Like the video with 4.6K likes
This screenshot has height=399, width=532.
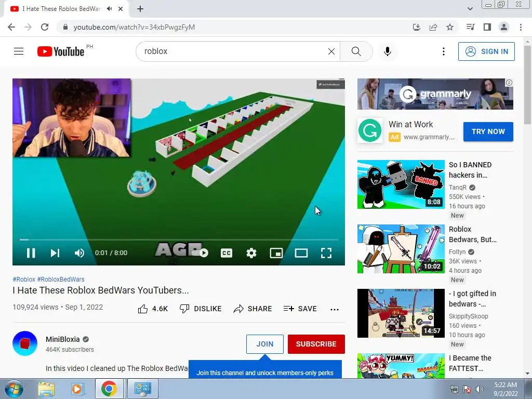pyautogui.click(x=153, y=309)
